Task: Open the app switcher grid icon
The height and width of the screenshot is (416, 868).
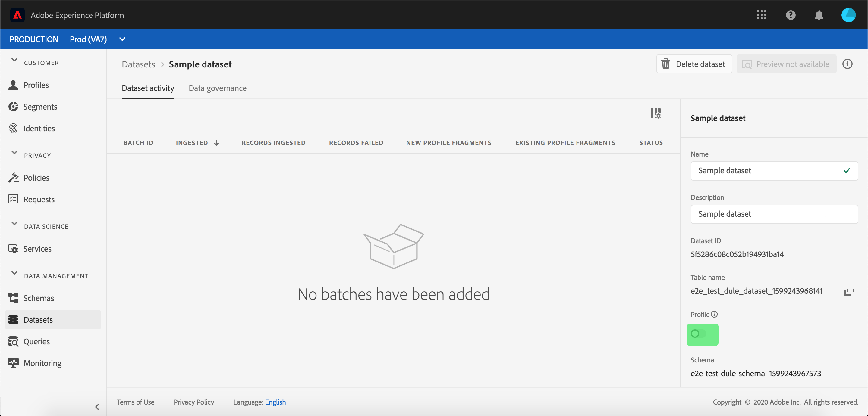Action: tap(761, 15)
